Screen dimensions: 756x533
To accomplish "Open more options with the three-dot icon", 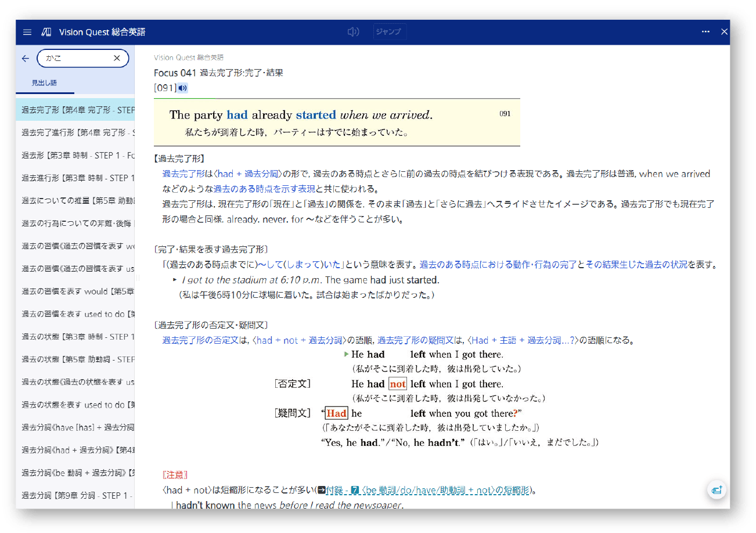I will tap(705, 32).
